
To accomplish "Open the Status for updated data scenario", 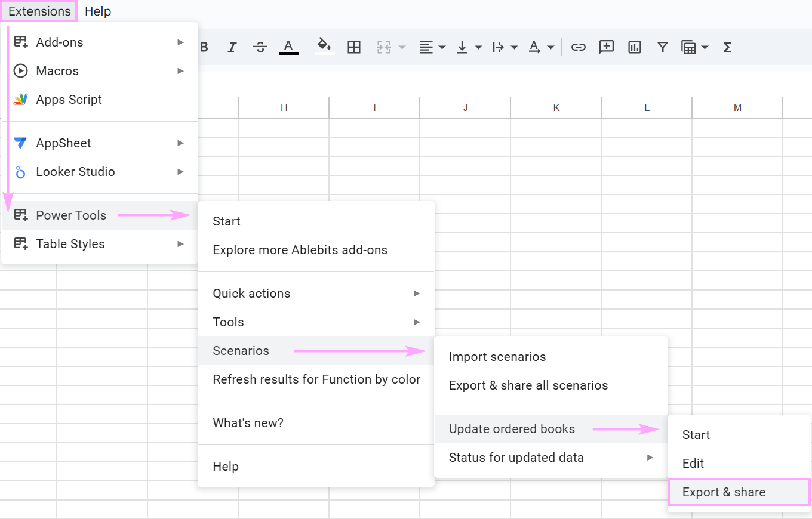I will point(550,458).
